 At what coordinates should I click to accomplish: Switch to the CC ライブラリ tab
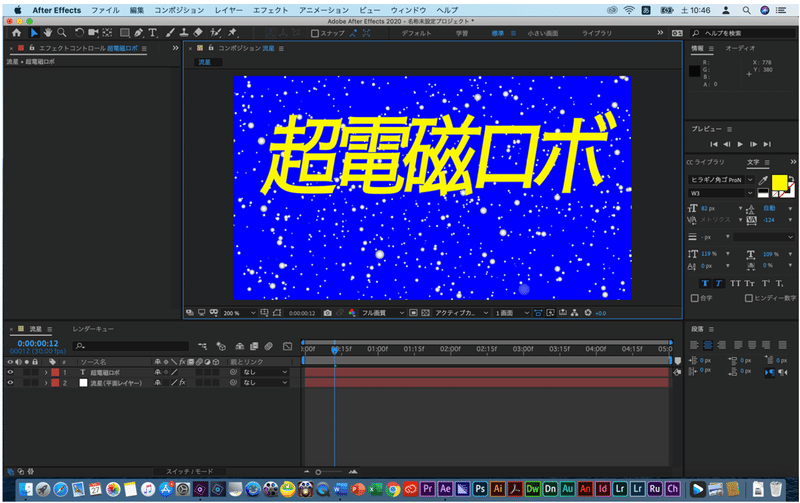coord(705,162)
